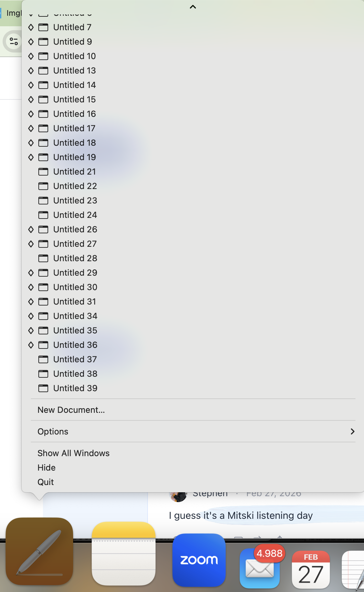Choose New Document… from the menu
Image resolution: width=364 pixels, height=592 pixels.
click(x=71, y=410)
